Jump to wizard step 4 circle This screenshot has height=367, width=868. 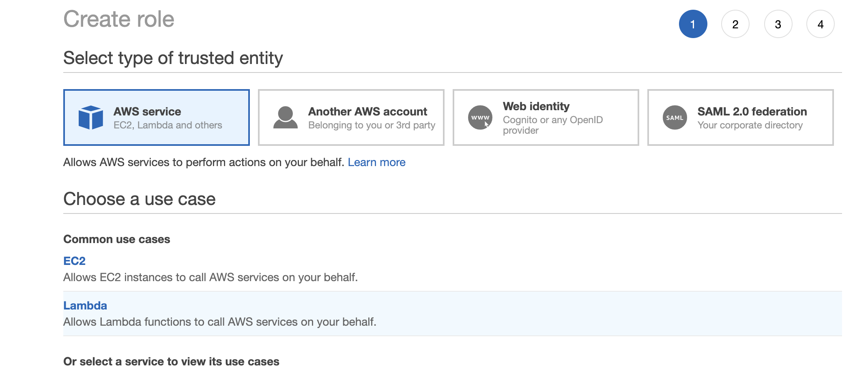point(820,24)
